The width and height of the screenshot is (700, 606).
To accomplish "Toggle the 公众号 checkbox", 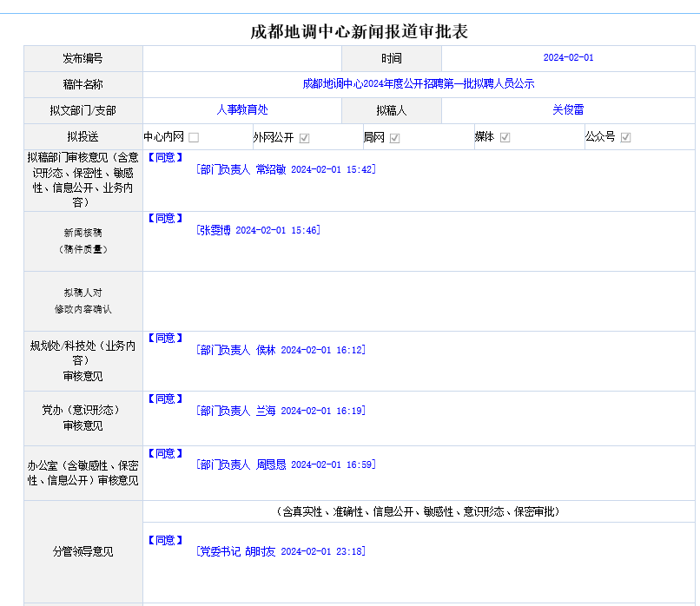I will (x=625, y=137).
